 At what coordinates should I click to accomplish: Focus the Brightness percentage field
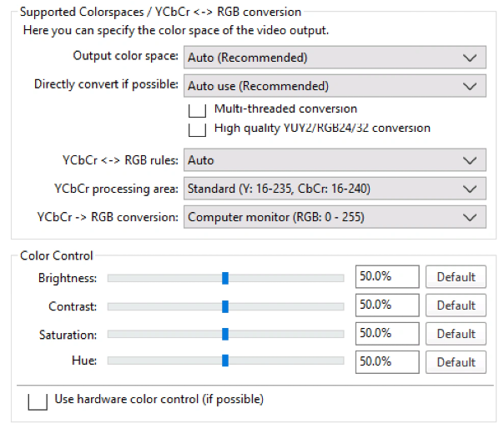387,277
